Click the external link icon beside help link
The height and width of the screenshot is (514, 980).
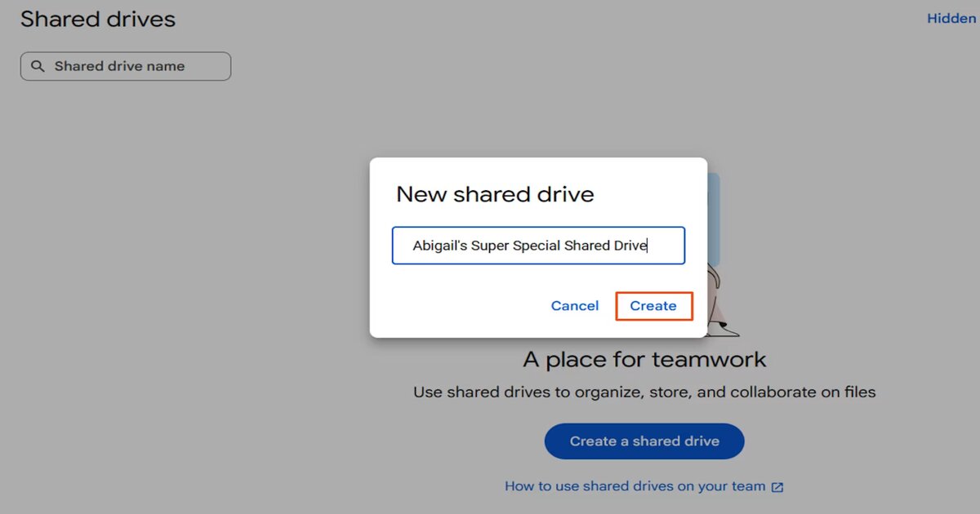[777, 487]
